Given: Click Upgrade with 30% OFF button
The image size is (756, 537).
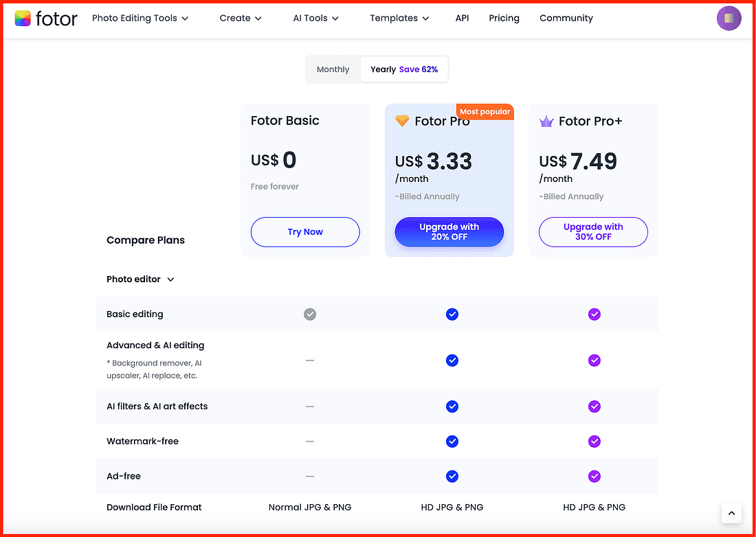Looking at the screenshot, I should (x=593, y=232).
